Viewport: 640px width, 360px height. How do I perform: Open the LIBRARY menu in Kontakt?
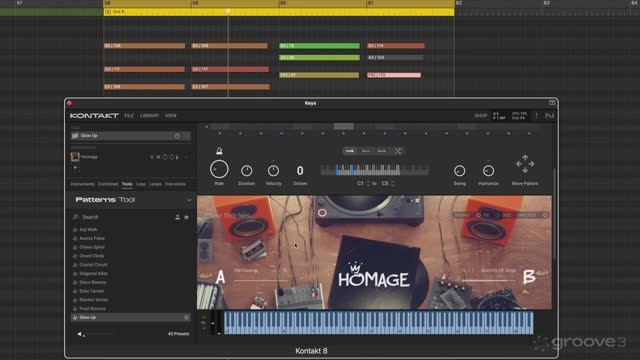(149, 116)
